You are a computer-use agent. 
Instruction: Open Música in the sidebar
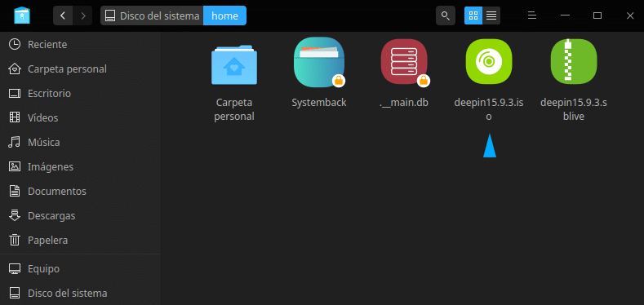(80, 143)
